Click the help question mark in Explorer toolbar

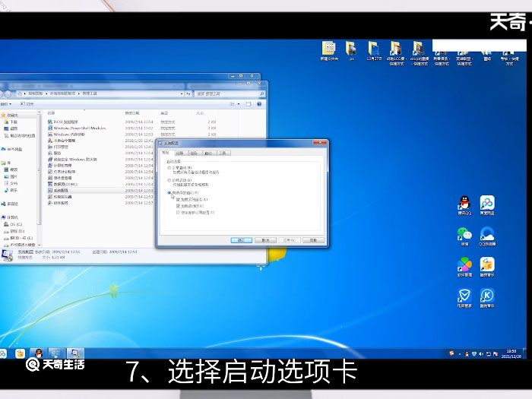(259, 104)
